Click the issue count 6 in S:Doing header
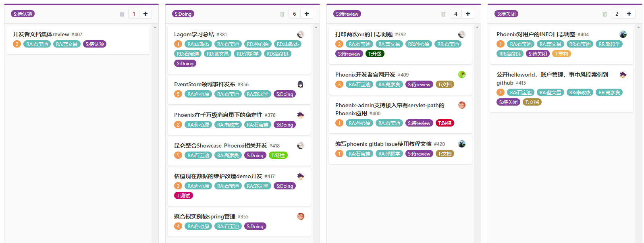Image resolution: width=644 pixels, height=243 pixels. point(295,14)
